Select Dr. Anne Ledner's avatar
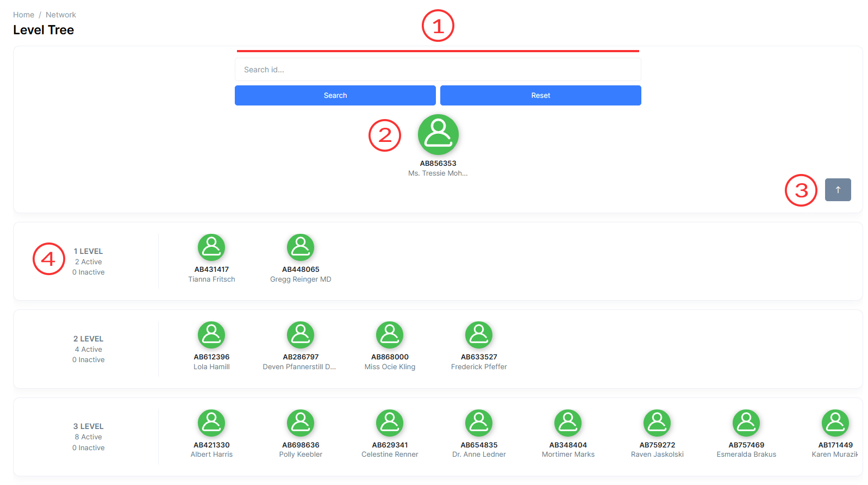This screenshot has height=485, width=868. pos(479,423)
